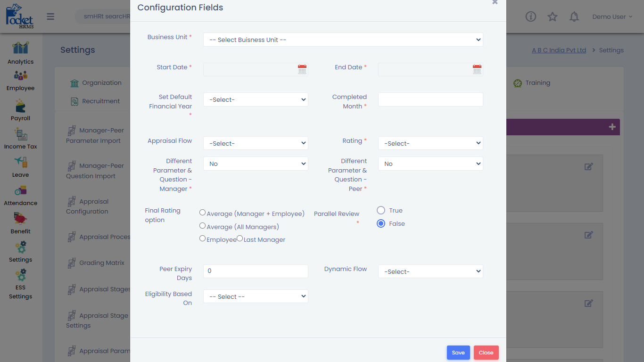Open the Training settings tab
Viewport: 644px width, 362px height.
(x=531, y=83)
